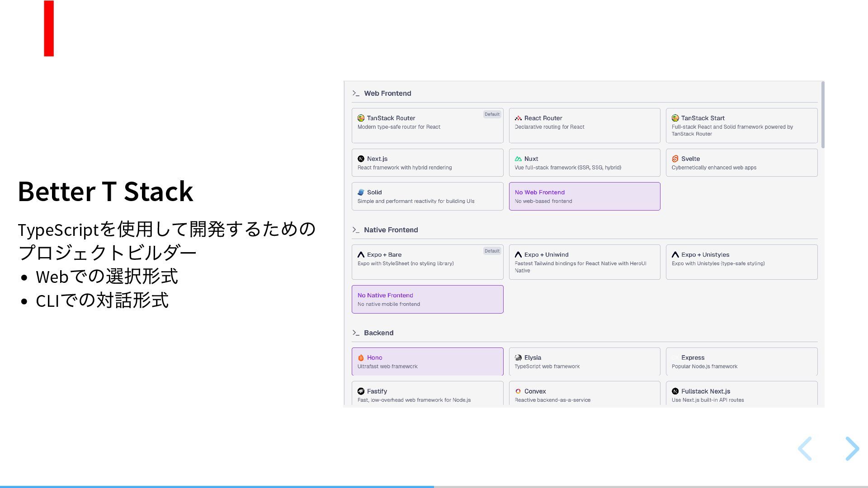
Task: Select the Expo + Bare card
Action: pos(427,262)
